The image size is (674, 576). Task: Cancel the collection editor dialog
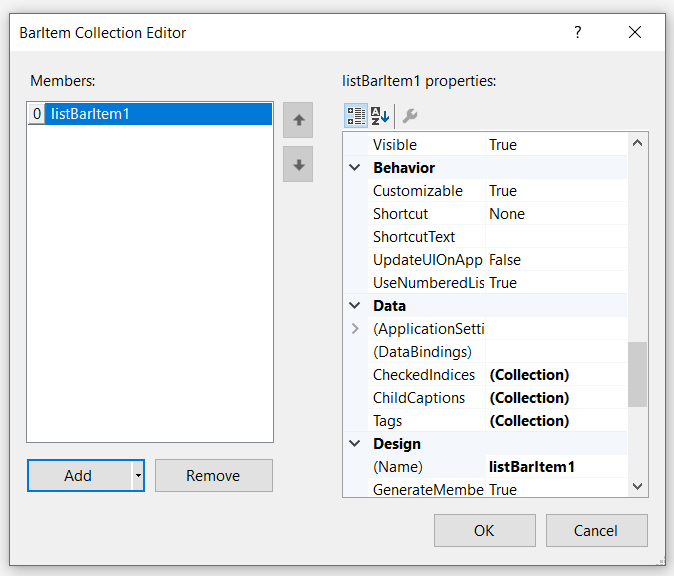[x=596, y=531]
